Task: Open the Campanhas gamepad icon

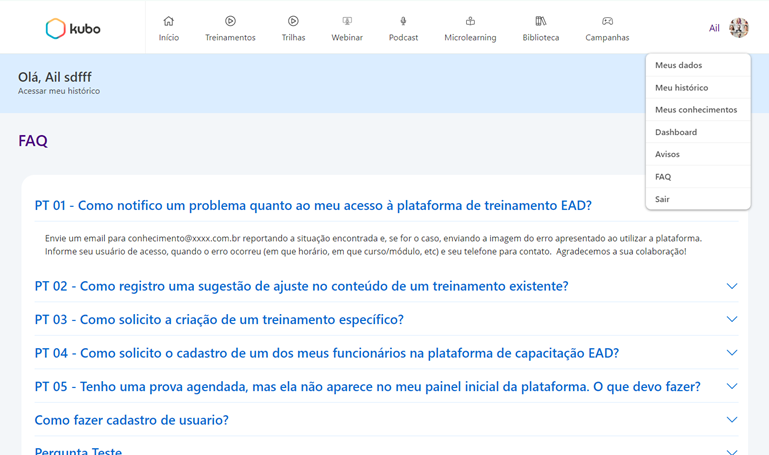Action: tap(607, 21)
